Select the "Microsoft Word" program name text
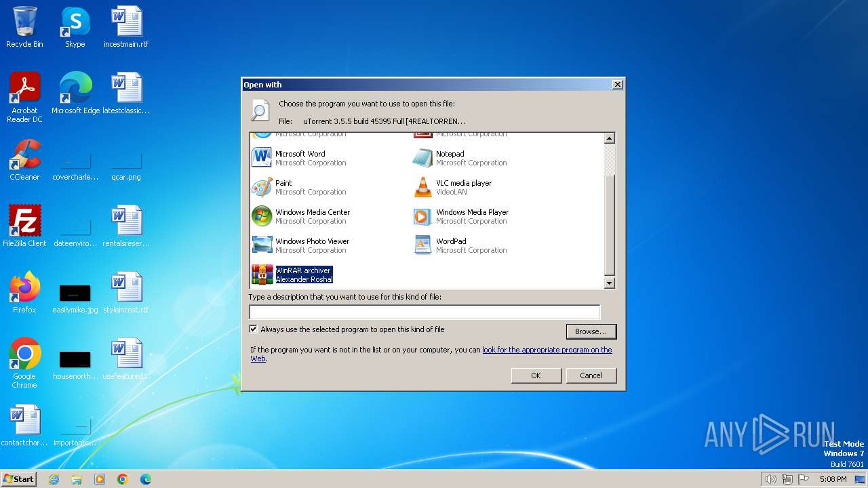 pyautogui.click(x=300, y=154)
